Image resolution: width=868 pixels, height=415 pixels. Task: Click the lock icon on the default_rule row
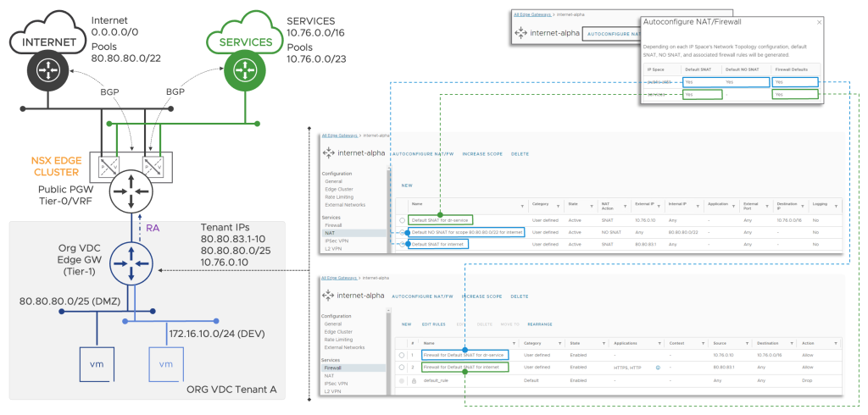(x=413, y=381)
